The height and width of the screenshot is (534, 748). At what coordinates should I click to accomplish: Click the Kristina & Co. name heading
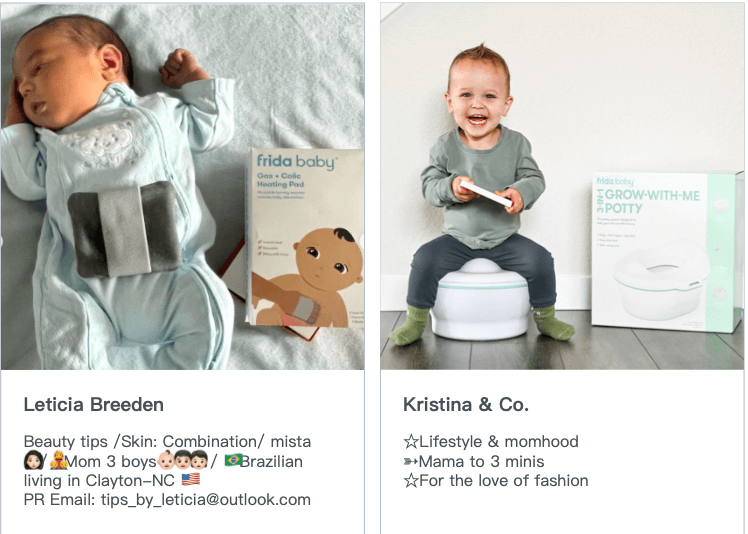click(466, 405)
